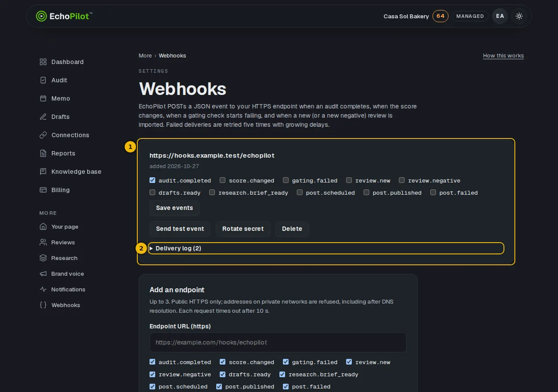Click the Reviews people icon
The height and width of the screenshot is (392, 558).
coord(43,242)
